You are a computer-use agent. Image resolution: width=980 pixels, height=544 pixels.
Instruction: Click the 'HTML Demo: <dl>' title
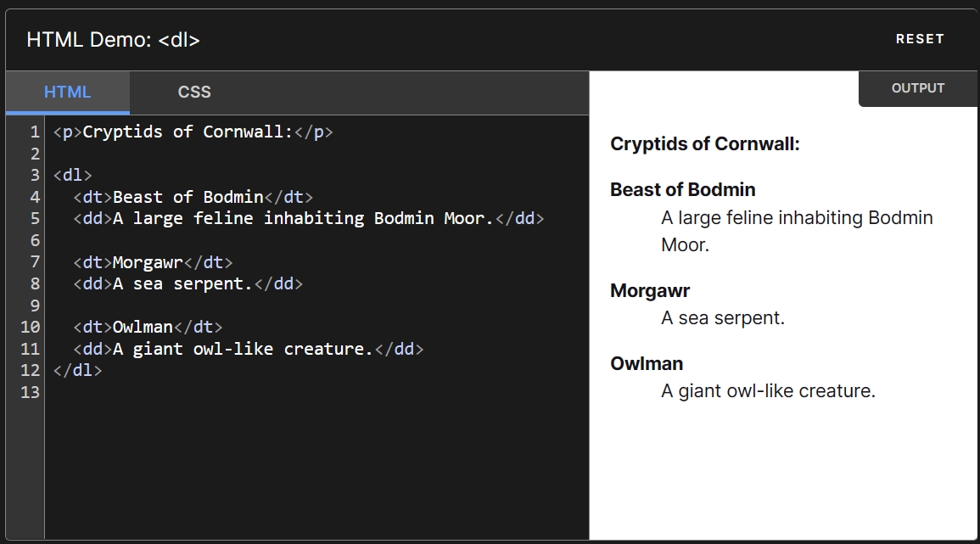pyautogui.click(x=113, y=40)
